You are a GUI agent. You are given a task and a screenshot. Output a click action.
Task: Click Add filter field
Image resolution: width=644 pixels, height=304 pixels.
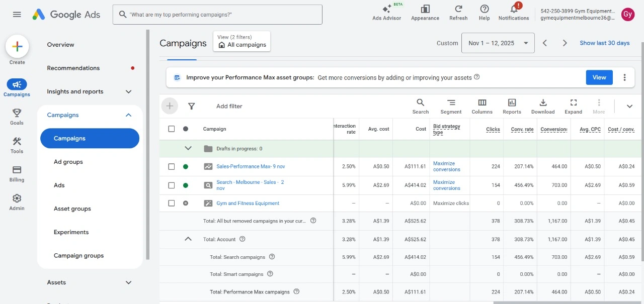tap(229, 106)
